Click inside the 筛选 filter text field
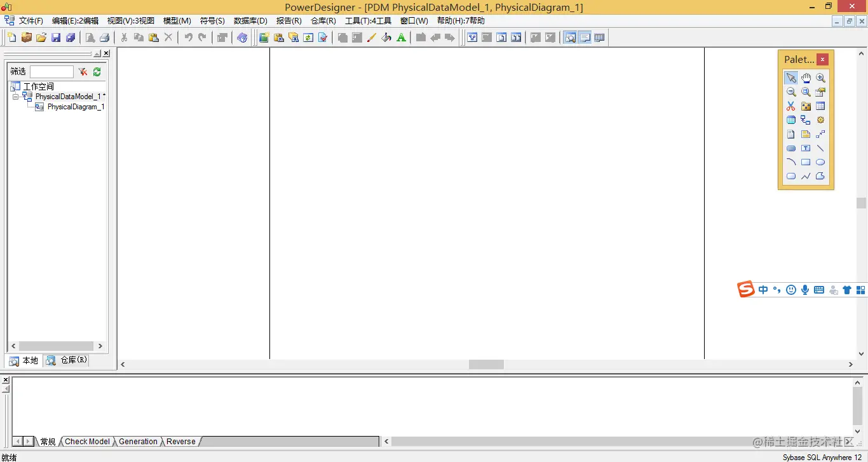Image resolution: width=868 pixels, height=462 pixels. pos(51,72)
